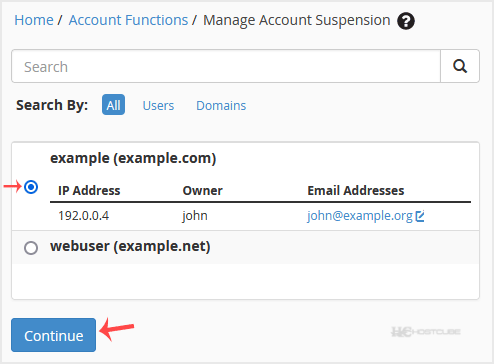This screenshot has height=364, width=494.
Task: Click the Email Addresses column header
Action: pos(356,191)
